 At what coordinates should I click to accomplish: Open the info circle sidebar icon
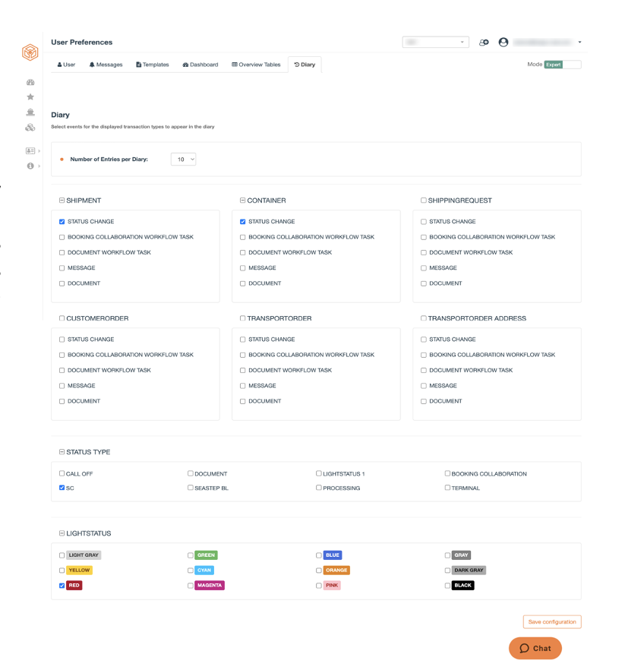coord(30,166)
